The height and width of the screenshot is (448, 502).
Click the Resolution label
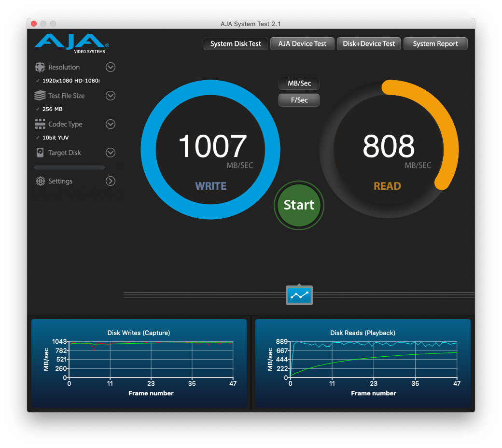click(64, 67)
